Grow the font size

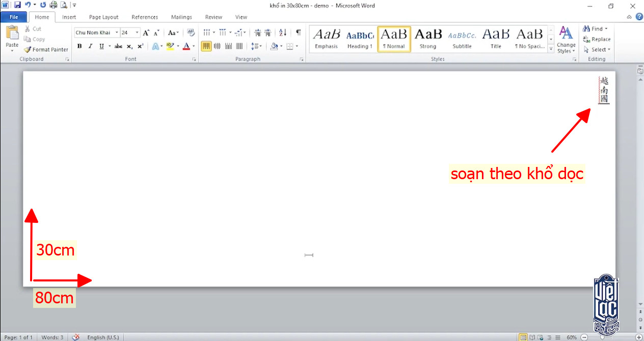pyautogui.click(x=146, y=33)
